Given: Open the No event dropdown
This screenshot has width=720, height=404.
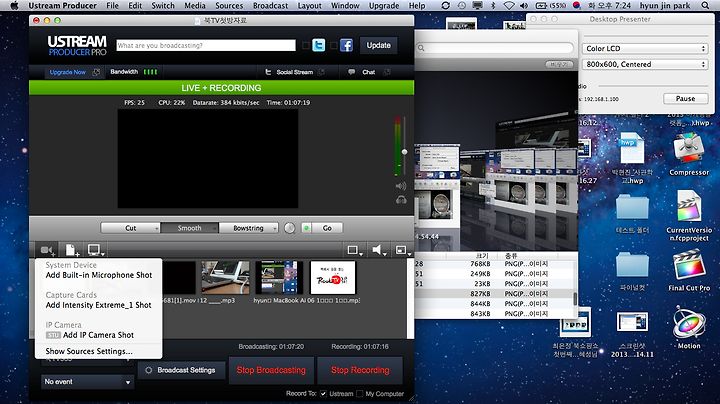Looking at the screenshot, I should (x=87, y=382).
